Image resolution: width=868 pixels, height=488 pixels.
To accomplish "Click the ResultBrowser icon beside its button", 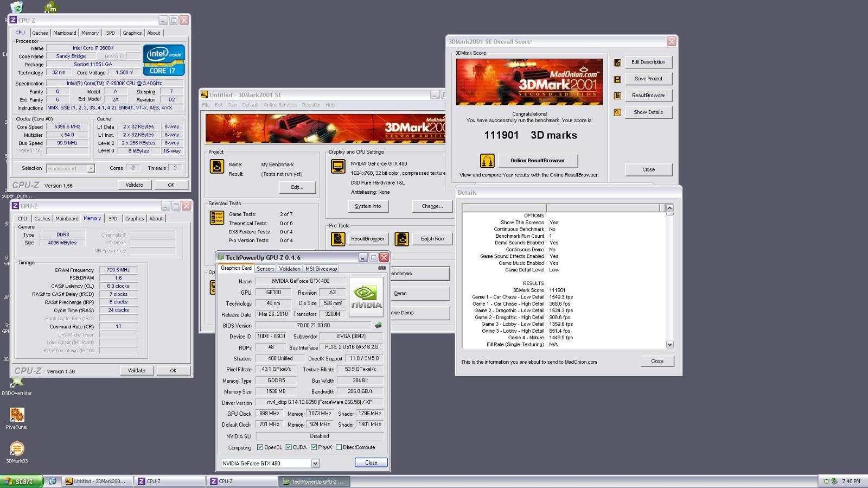I will pos(617,96).
